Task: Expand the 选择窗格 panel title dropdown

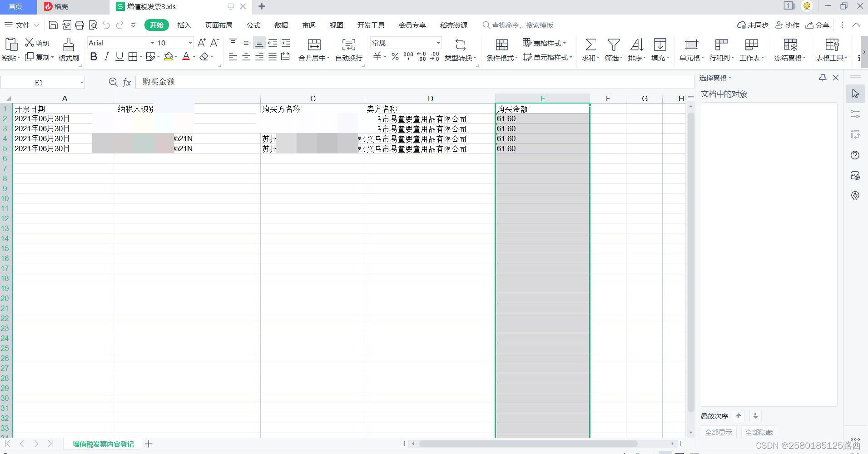Action: 730,78
